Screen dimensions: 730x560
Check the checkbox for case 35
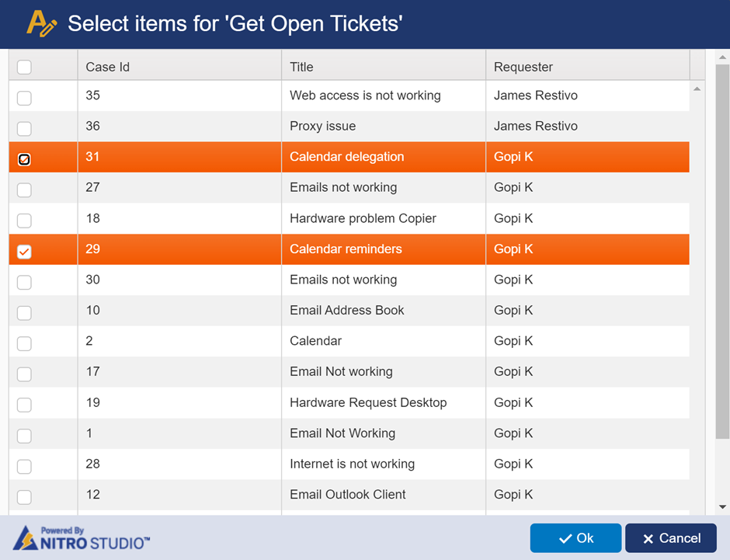23,97
